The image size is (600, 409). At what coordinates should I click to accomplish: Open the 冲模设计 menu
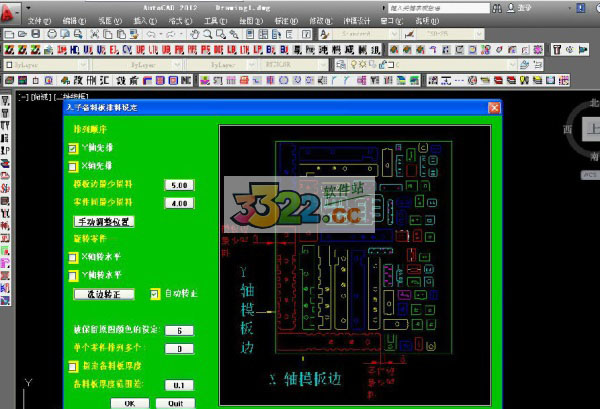[x=357, y=21]
